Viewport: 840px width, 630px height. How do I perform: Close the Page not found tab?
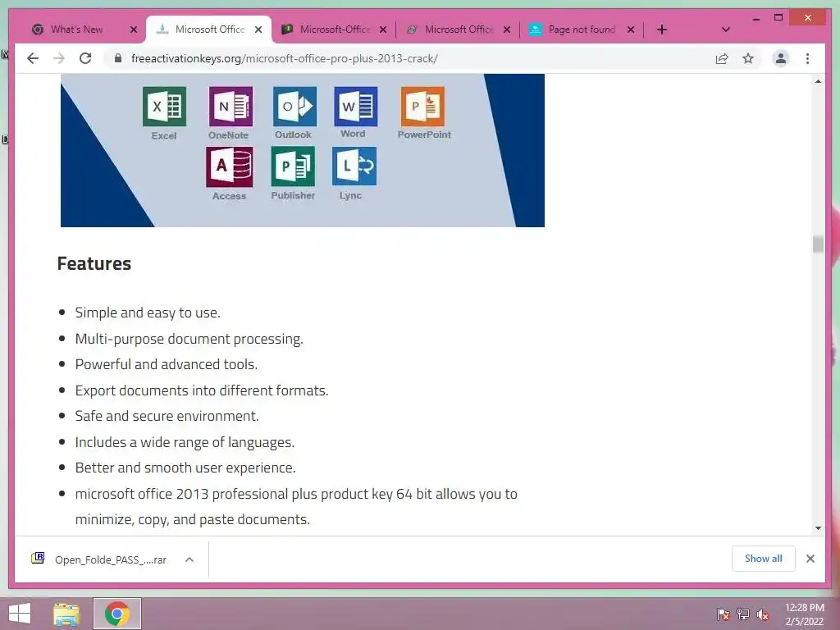click(x=631, y=30)
